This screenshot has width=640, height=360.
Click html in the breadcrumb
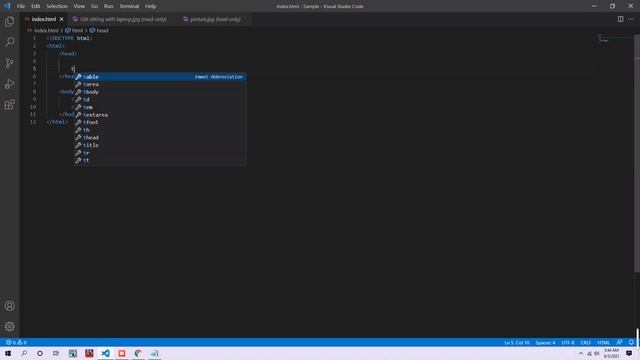pyautogui.click(x=77, y=30)
